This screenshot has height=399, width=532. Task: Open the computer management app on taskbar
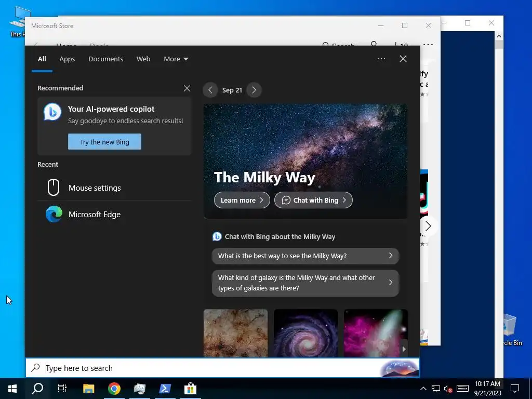tap(139, 389)
